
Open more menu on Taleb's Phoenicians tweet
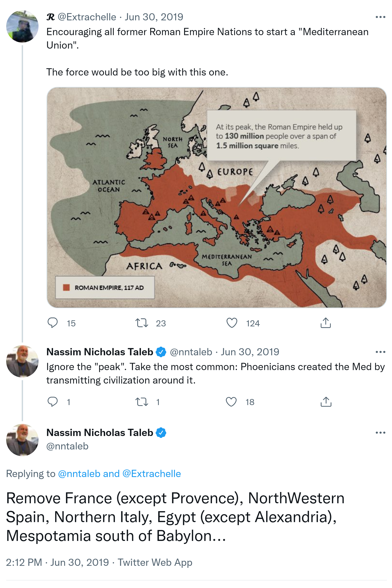380,352
